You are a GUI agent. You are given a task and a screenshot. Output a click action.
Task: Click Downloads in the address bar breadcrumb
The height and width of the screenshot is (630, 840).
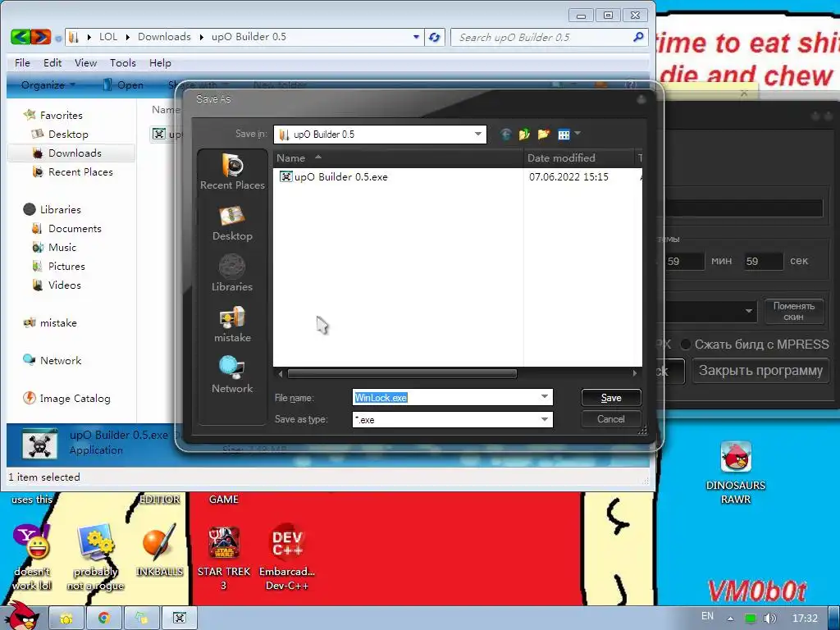(164, 37)
